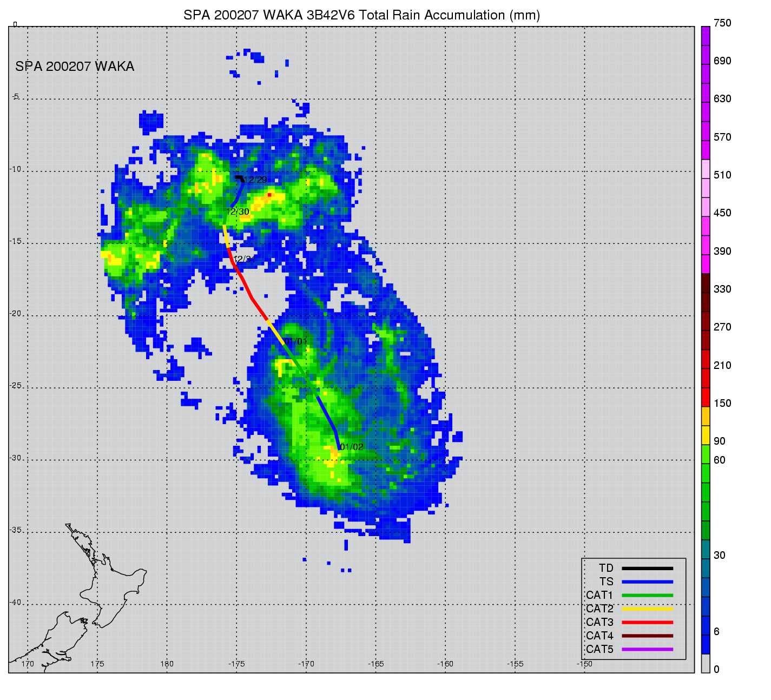Select the red 150 mm color bar segment
Viewport: 771px width, 700px height.
(706, 398)
